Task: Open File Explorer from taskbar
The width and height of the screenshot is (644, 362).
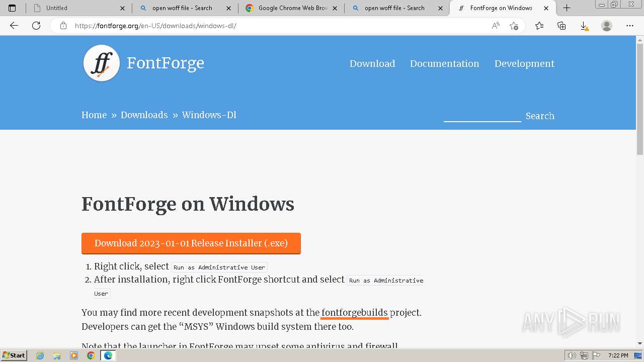Action: [57, 355]
